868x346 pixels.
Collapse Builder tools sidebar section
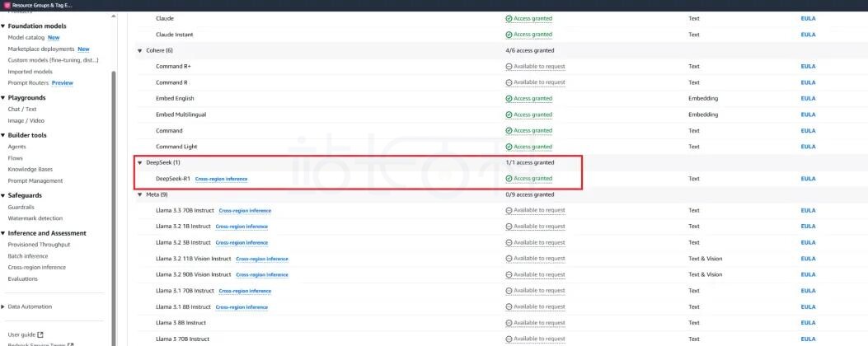click(3, 136)
